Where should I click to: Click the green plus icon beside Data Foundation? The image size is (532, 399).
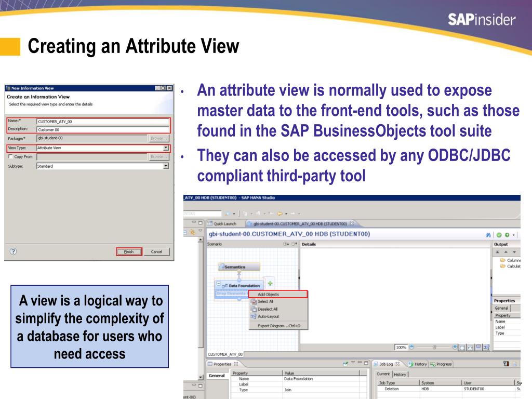point(270,283)
